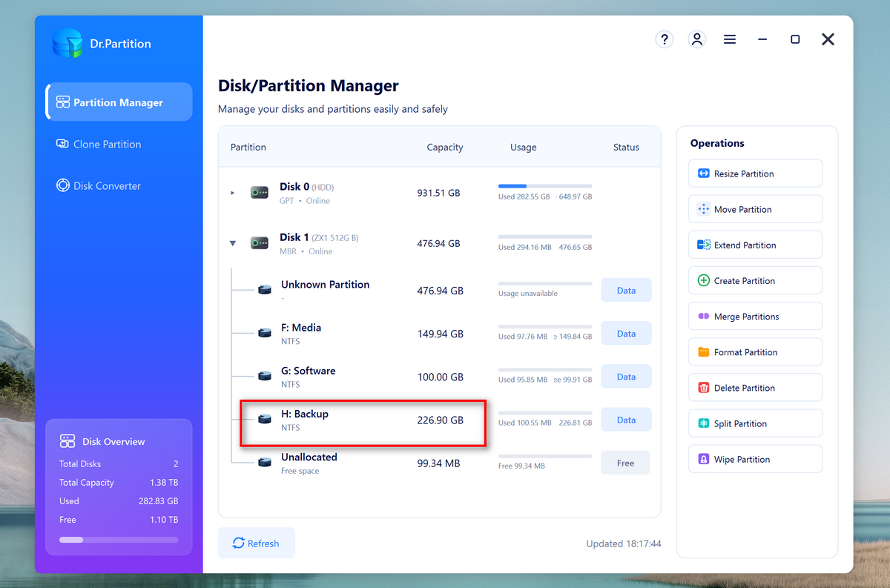Click Data status badge for F: Media
This screenshot has width=890, height=588.
coord(626,334)
